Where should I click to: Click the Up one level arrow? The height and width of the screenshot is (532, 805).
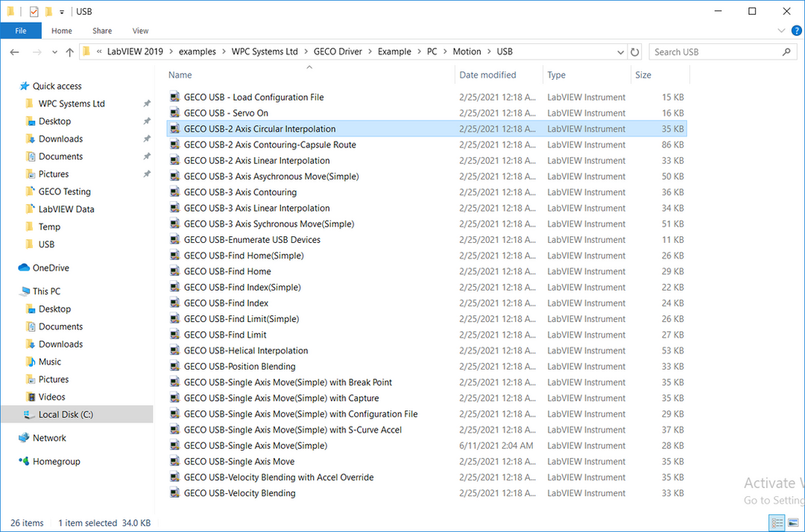[70, 52]
